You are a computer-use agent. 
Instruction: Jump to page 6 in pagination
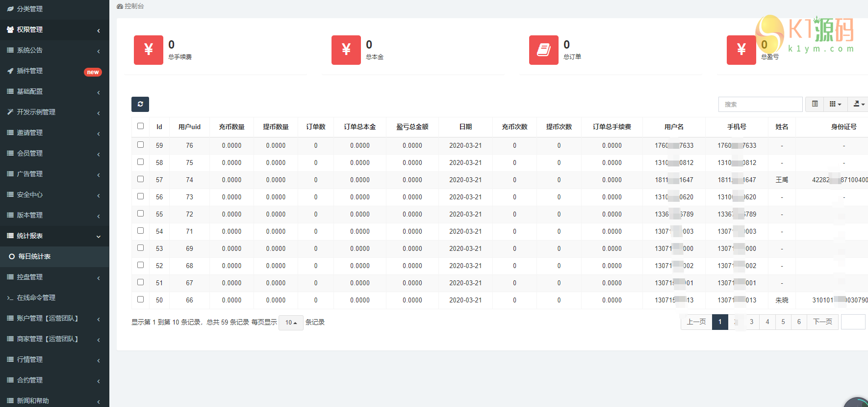[x=799, y=322]
